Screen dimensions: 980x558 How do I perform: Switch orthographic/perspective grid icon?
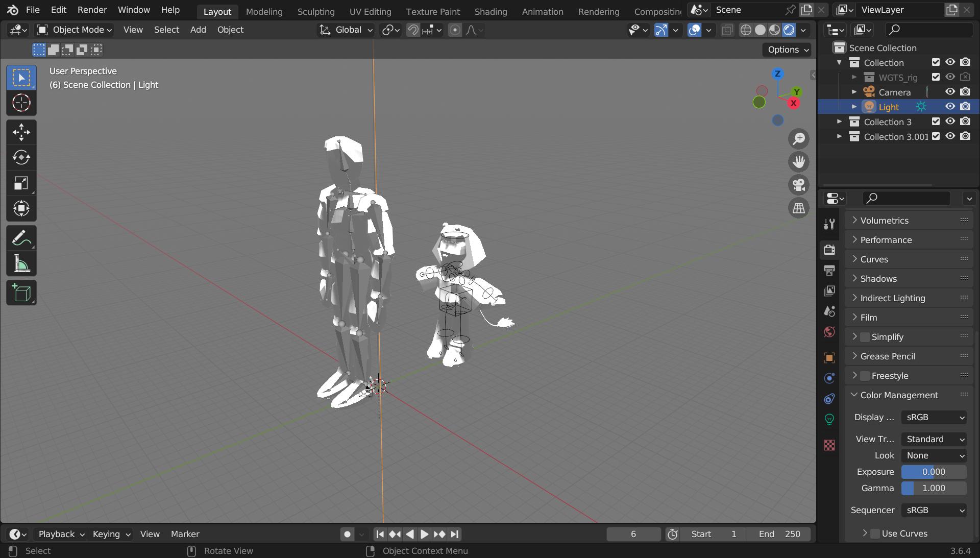(x=799, y=208)
